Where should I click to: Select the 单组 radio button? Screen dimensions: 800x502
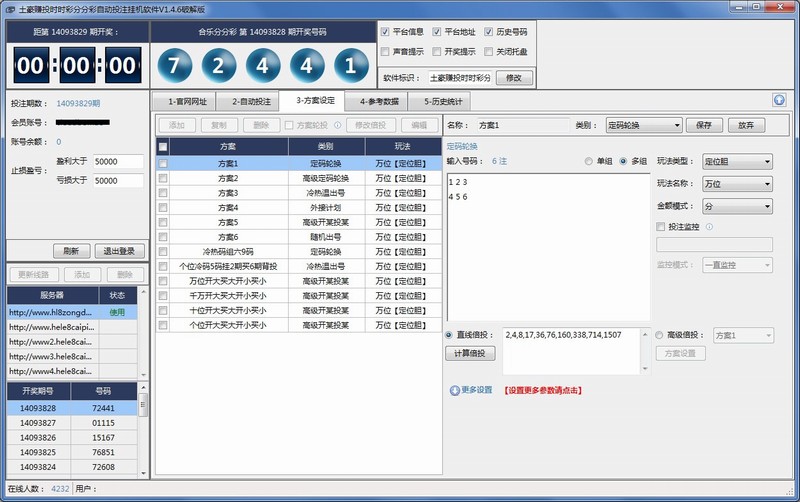[x=589, y=161]
